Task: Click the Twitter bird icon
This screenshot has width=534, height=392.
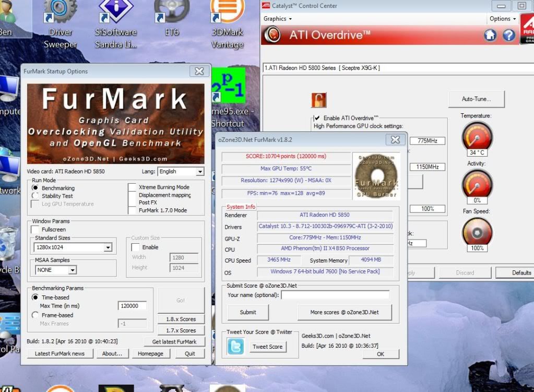Action: click(235, 347)
